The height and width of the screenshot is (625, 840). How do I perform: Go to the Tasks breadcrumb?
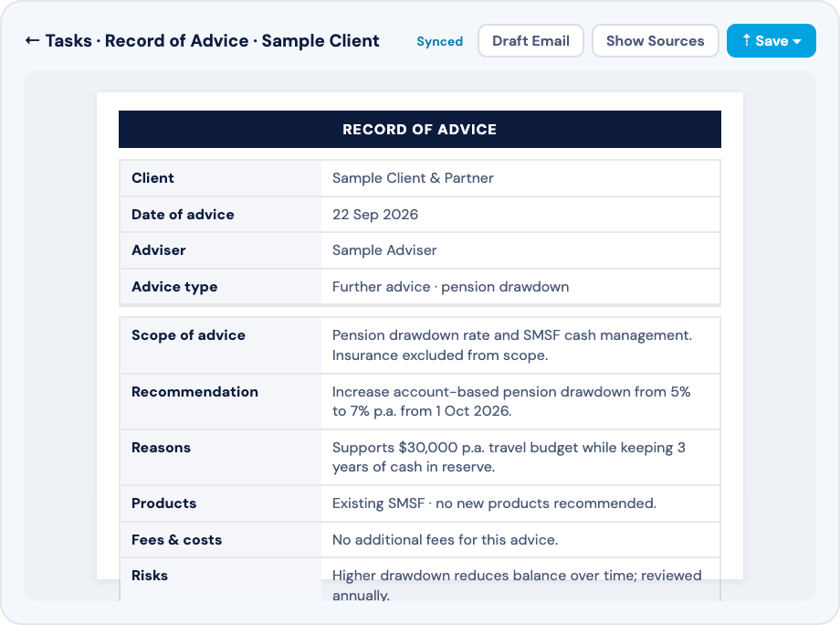68,41
